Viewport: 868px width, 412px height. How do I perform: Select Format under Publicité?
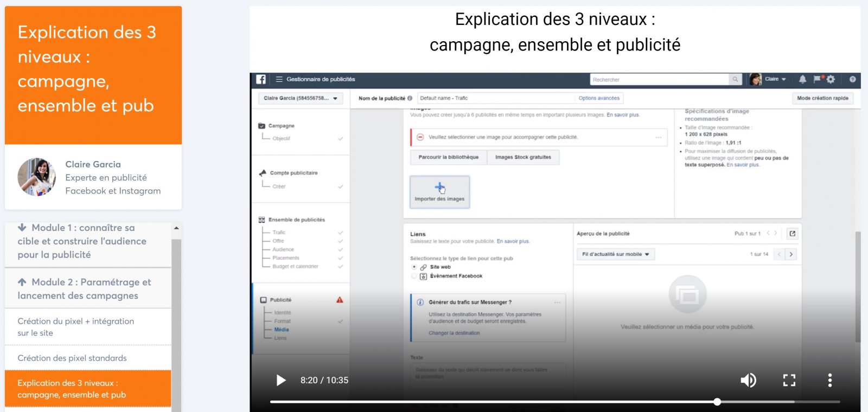pyautogui.click(x=282, y=321)
